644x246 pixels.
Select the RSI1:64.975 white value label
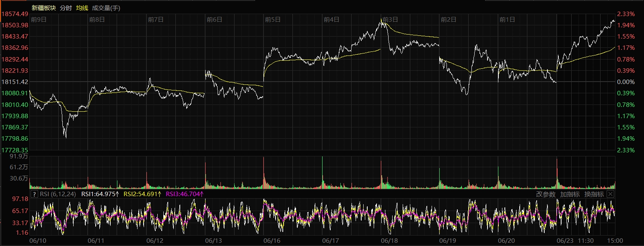pyautogui.click(x=100, y=194)
